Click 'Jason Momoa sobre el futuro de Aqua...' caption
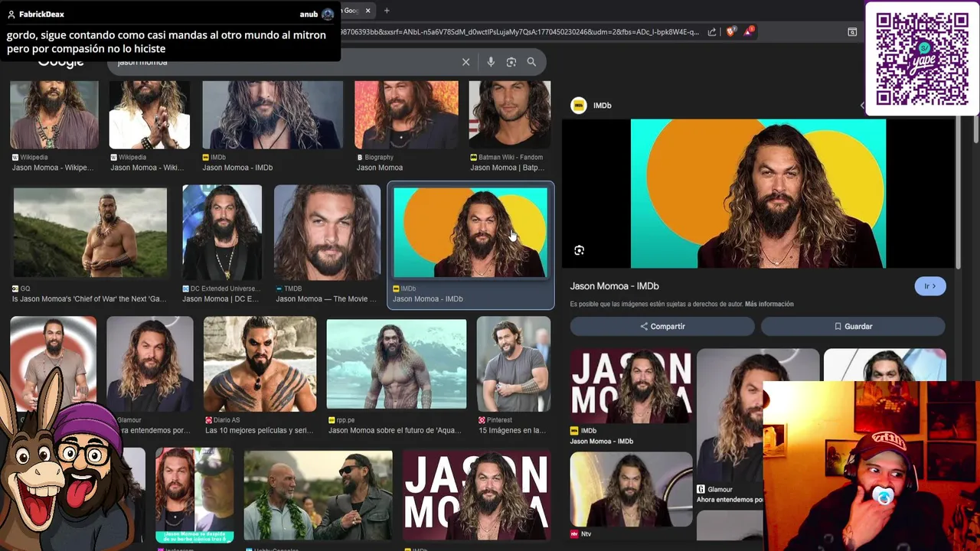Image resolution: width=980 pixels, height=551 pixels. 395,431
